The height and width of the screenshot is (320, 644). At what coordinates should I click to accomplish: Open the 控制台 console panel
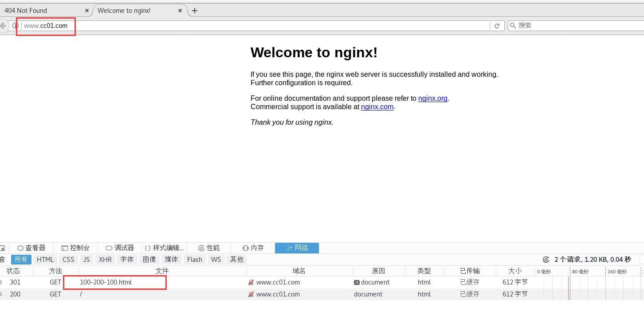pos(75,248)
